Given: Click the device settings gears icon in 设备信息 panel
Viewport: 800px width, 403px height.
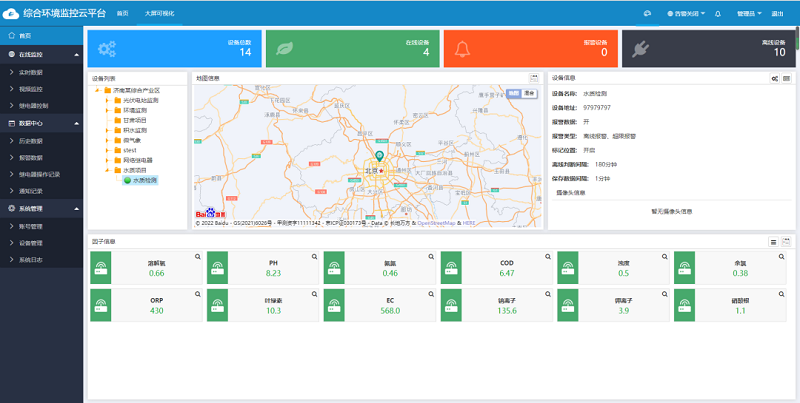Looking at the screenshot, I should 774,78.
